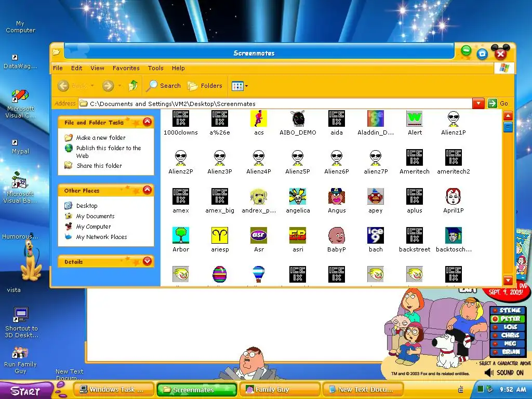
Task: Choose Stewie character radio button
Action: click(495, 310)
